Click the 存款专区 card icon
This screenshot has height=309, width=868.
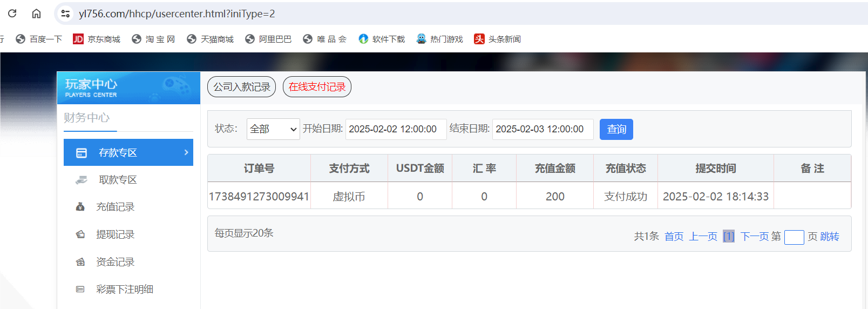click(x=82, y=153)
